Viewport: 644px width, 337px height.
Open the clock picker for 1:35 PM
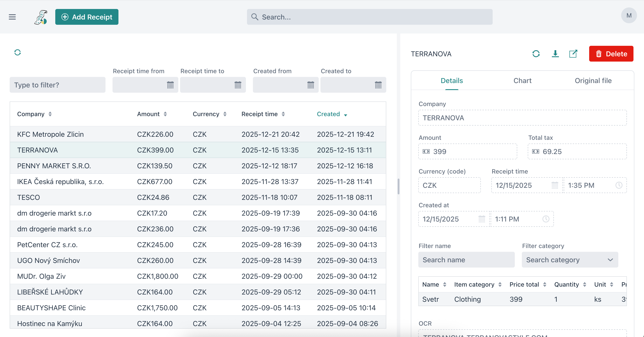(x=619, y=185)
